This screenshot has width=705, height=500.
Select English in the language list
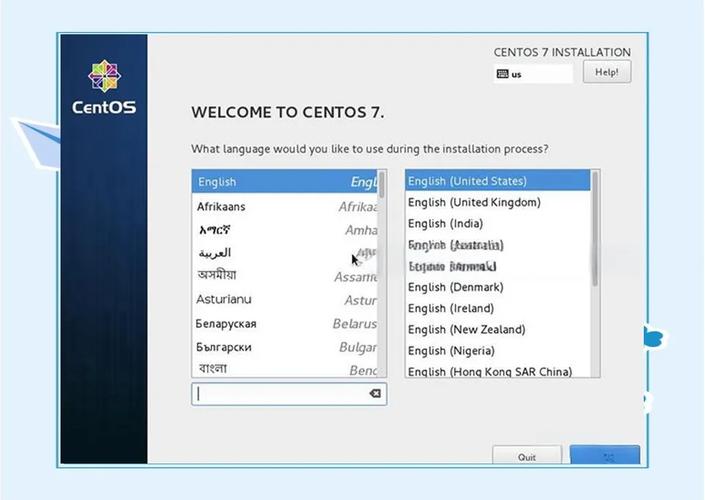point(285,182)
